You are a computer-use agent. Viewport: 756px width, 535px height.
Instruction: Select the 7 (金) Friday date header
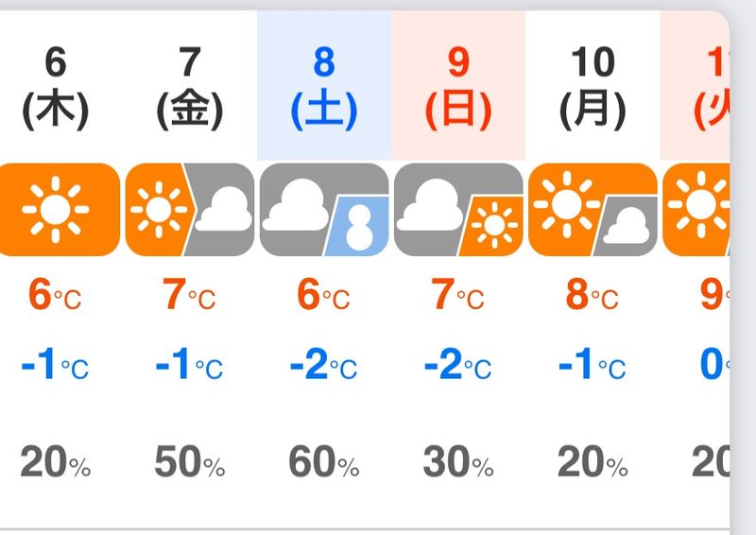click(190, 87)
